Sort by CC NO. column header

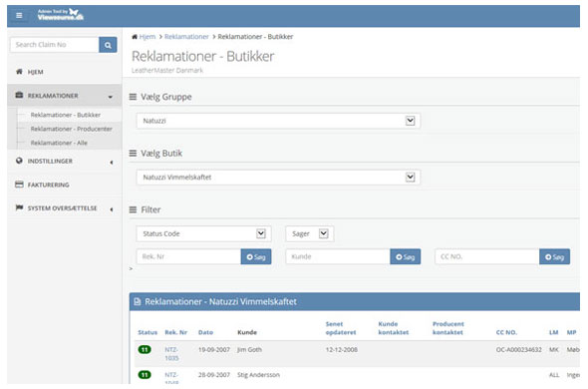pos(506,332)
